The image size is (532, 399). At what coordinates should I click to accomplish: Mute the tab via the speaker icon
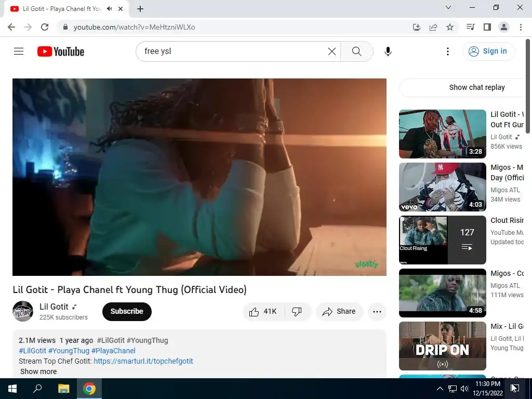[109, 9]
